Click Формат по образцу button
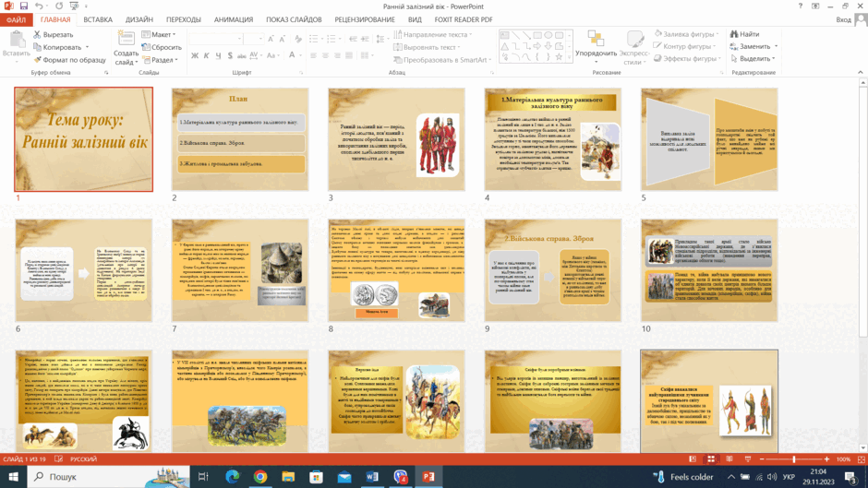The width and height of the screenshot is (868, 488). point(69,60)
